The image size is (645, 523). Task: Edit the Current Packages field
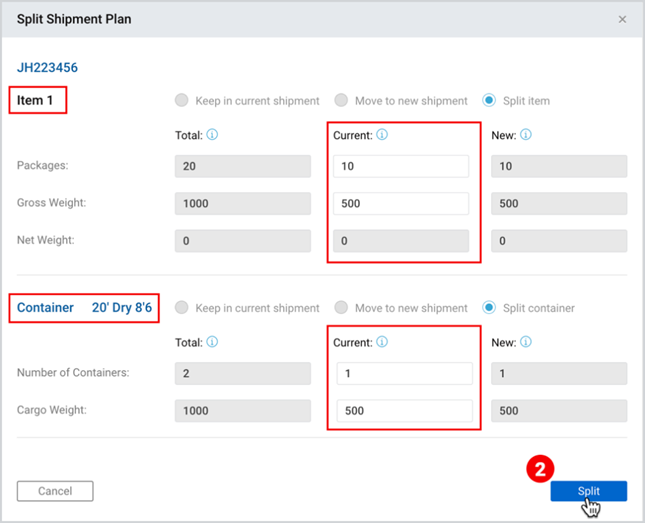point(401,166)
